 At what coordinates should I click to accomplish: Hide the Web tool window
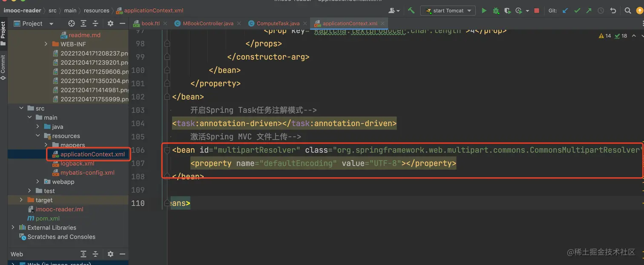[122, 254]
